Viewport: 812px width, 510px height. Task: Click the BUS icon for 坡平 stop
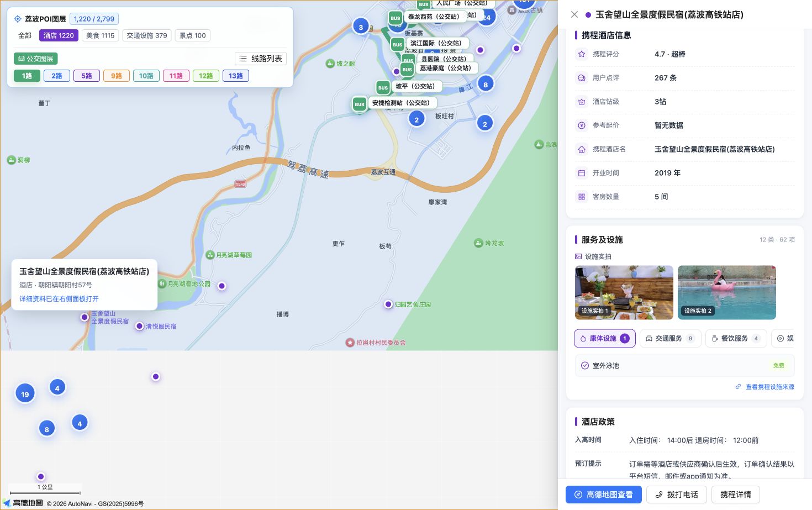(383, 87)
